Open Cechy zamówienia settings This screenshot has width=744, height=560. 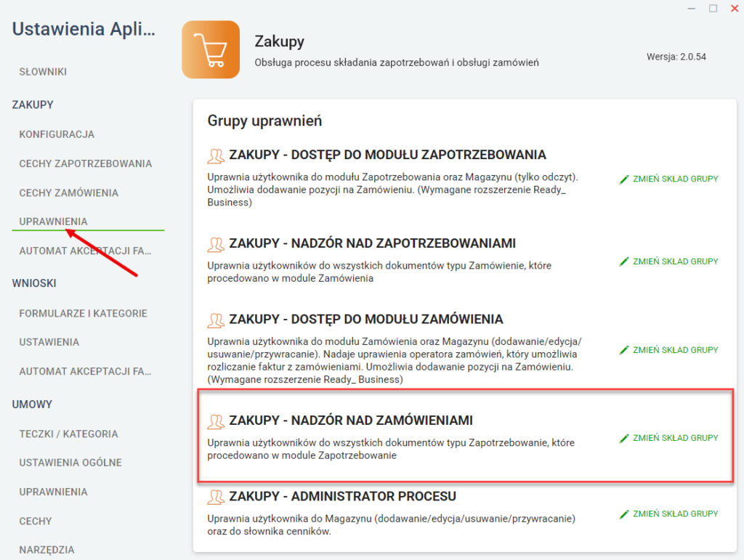[68, 193]
